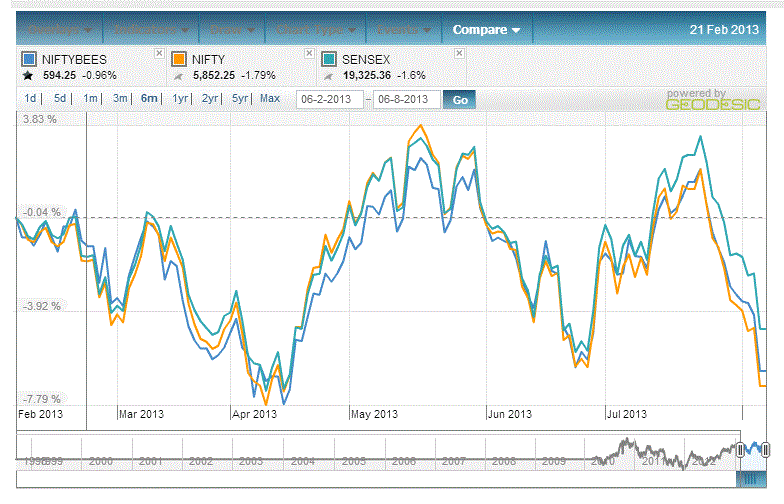
Task: Click the May 2013 axis label
Action: tap(374, 414)
